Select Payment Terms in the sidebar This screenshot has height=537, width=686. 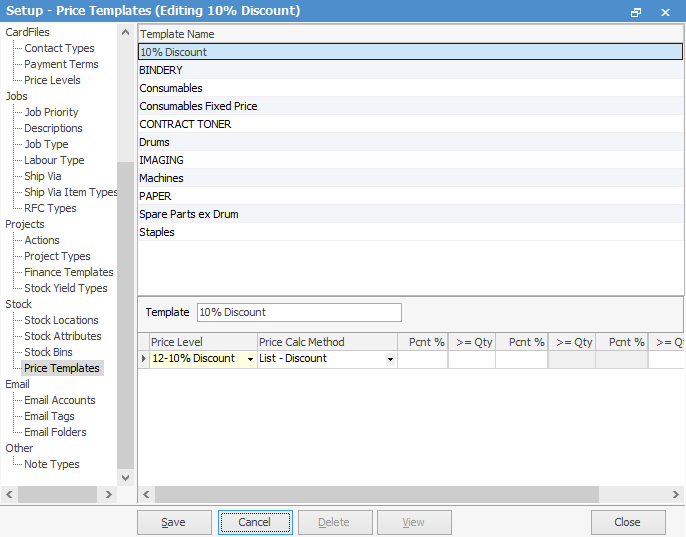pyautogui.click(x=61, y=64)
